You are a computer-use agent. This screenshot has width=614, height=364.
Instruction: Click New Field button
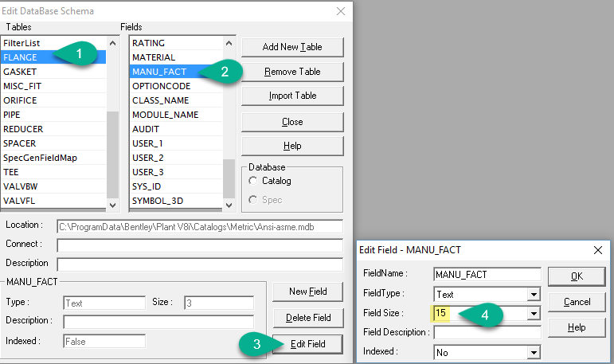coord(307,292)
